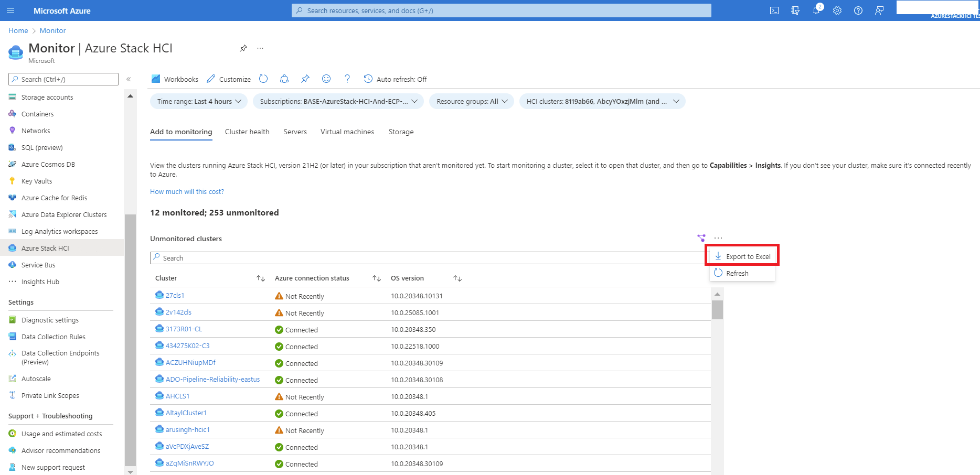The image size is (980, 475).
Task: Open the ellipsis menu above the clusters grid
Action: coord(718,238)
